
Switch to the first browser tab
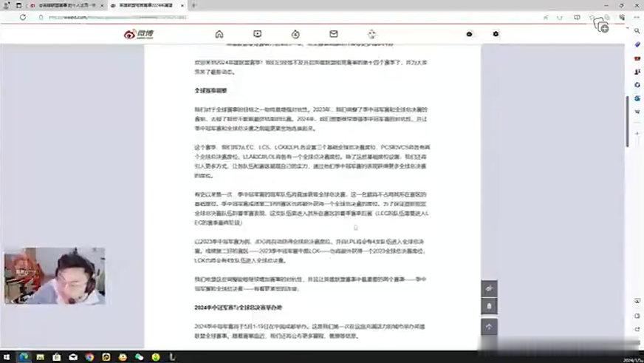66,5
